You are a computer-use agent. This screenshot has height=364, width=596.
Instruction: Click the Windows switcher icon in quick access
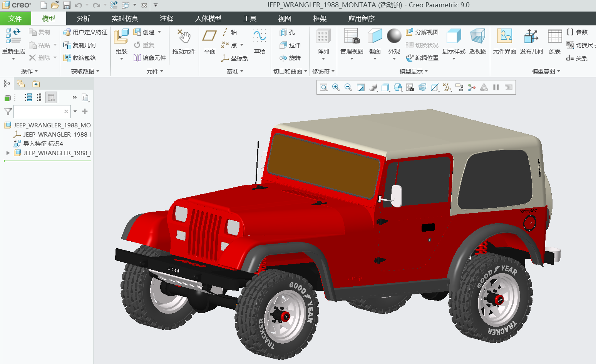coord(126,5)
